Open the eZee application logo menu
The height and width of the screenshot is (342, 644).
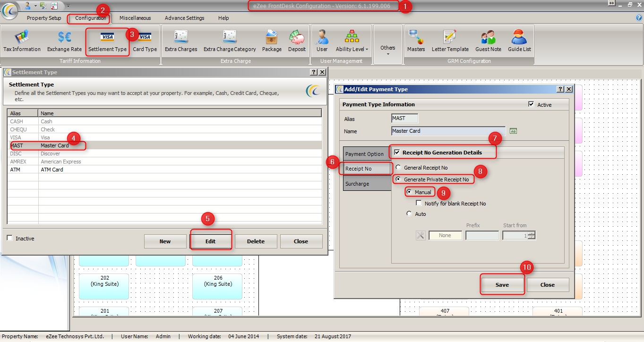pos(9,11)
